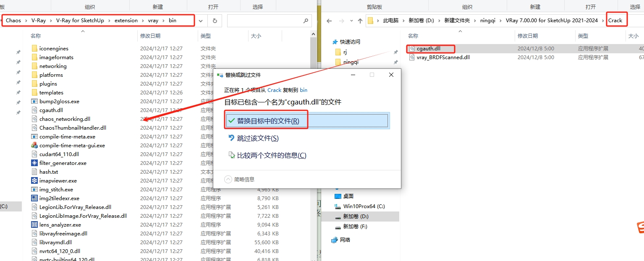Sort the left file list by 修改日期 column
Viewport: 644px width, 261px height.
(150, 36)
